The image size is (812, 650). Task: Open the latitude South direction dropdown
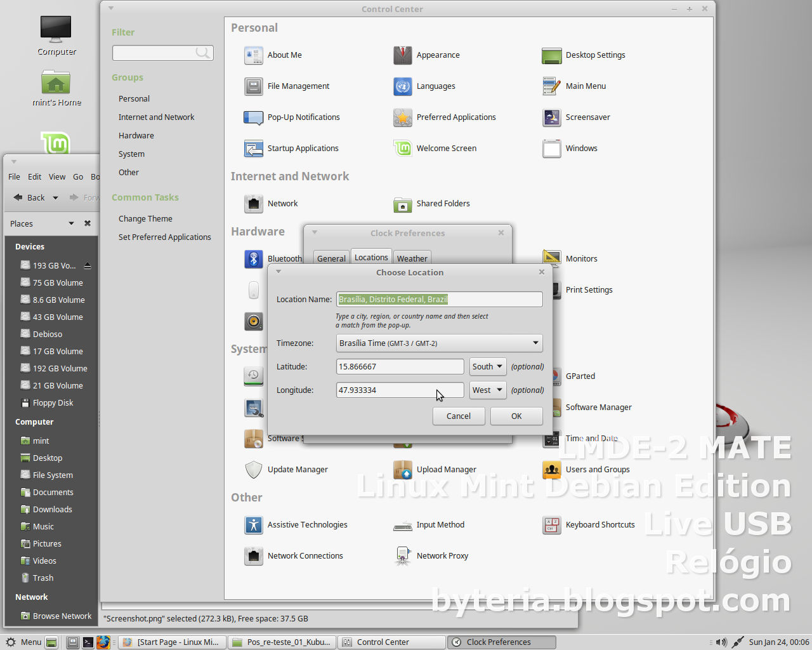tap(487, 366)
